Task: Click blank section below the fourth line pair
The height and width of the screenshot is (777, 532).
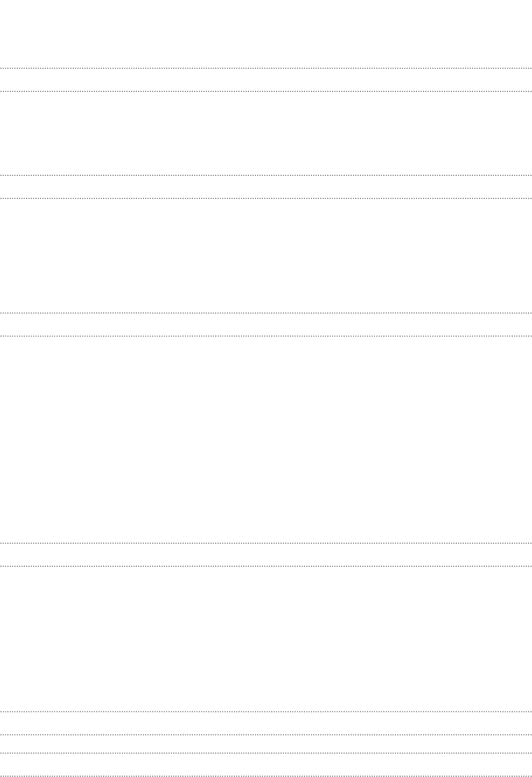Action: (266, 639)
